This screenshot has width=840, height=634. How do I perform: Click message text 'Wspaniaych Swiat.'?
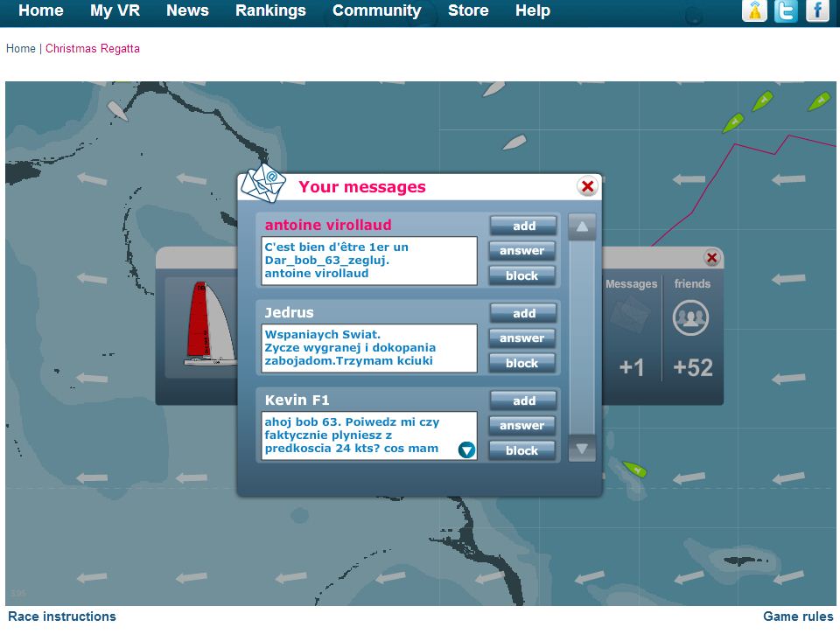323,334
